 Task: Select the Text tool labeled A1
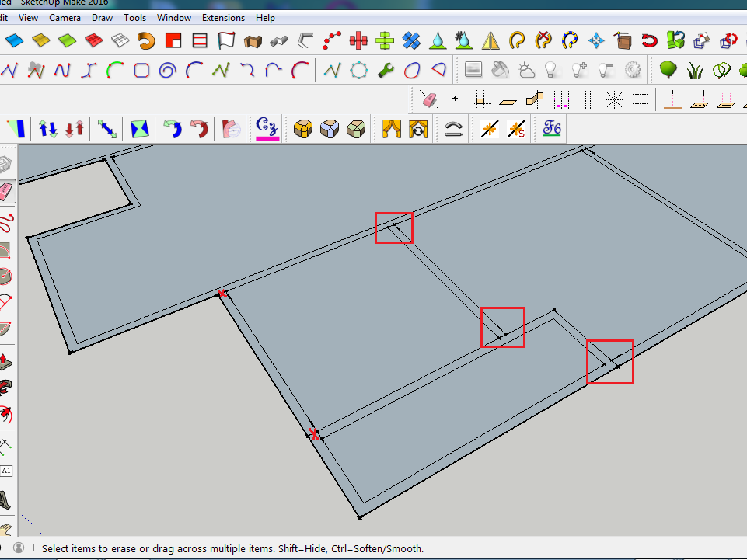coord(6,471)
